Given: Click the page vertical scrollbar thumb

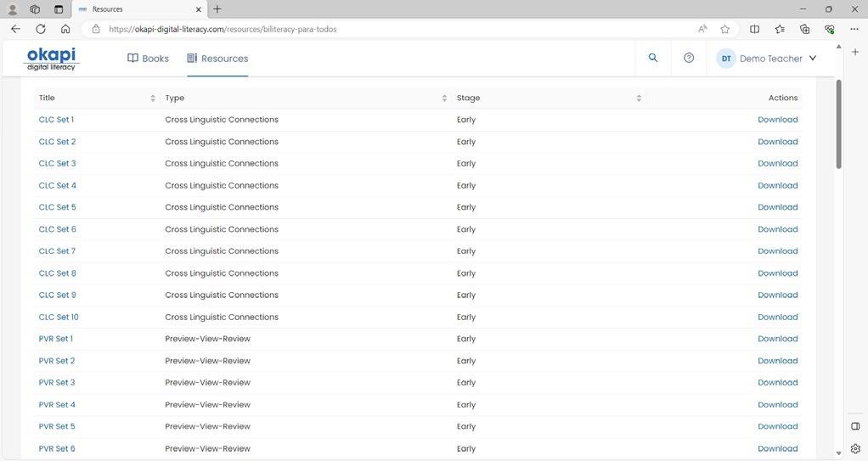Looking at the screenshot, I should pyautogui.click(x=838, y=124).
